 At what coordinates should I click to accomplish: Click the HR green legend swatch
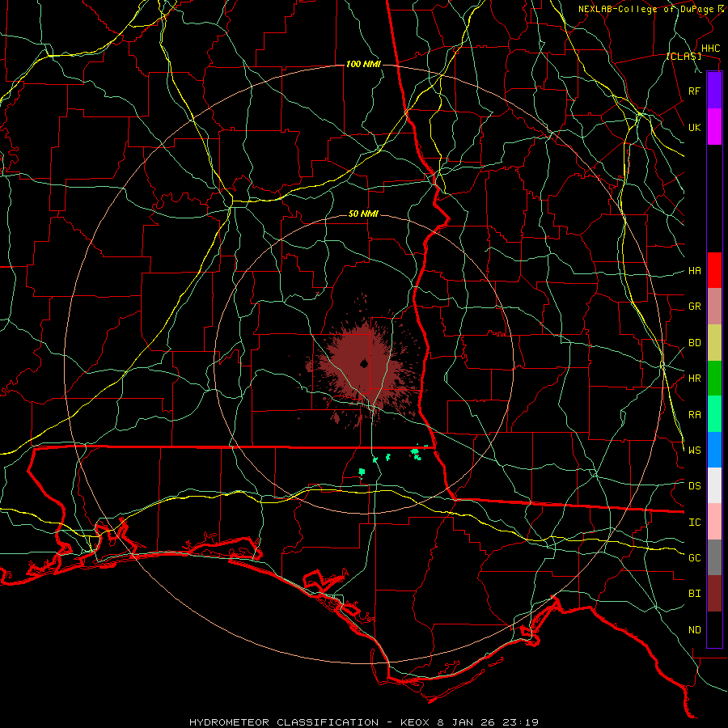(x=714, y=379)
